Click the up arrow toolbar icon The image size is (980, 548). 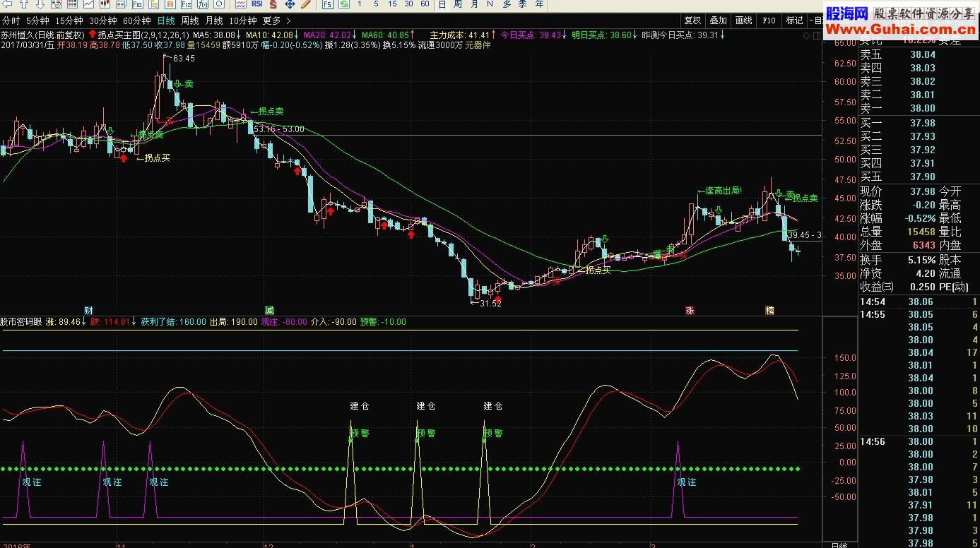coord(24,4)
